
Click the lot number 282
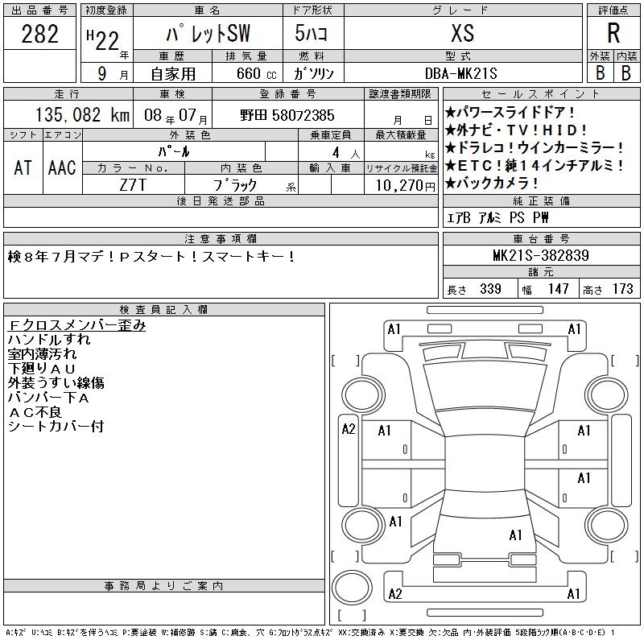pyautogui.click(x=40, y=34)
